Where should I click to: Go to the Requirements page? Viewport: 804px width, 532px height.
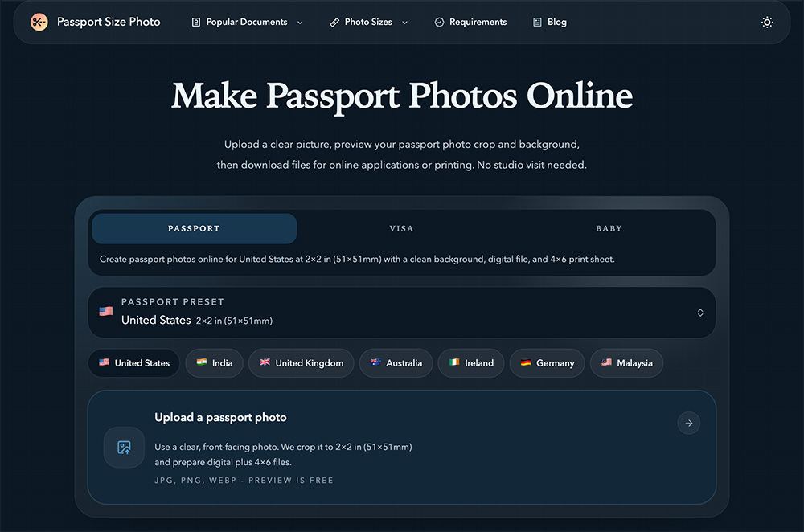pos(470,22)
